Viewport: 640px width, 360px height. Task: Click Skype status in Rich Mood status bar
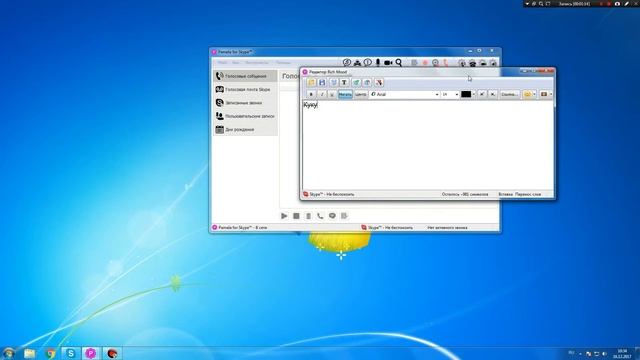coord(329,194)
